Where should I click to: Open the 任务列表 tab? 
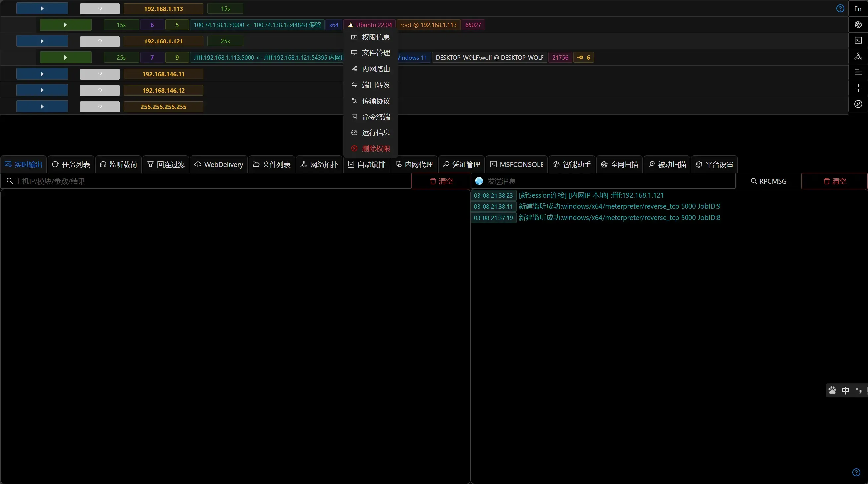pyautogui.click(x=71, y=164)
